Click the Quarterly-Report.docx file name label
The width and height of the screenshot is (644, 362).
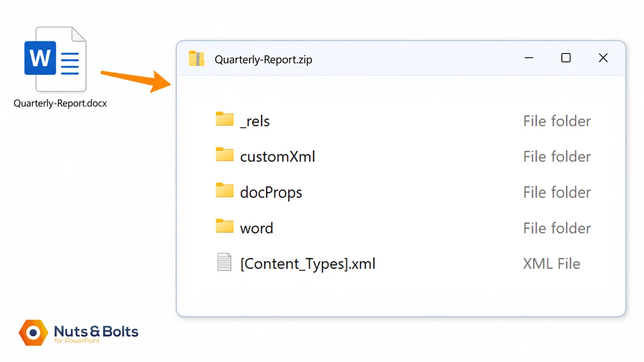pyautogui.click(x=60, y=103)
